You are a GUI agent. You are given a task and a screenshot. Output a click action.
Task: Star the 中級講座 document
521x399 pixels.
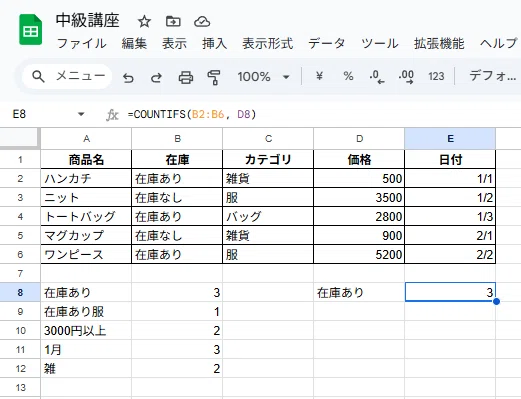tap(144, 22)
